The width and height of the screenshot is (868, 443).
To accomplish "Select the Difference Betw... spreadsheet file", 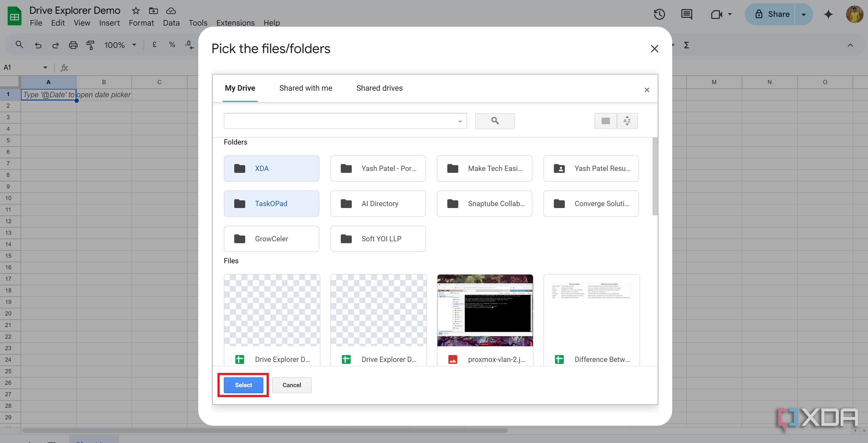I will (591, 320).
